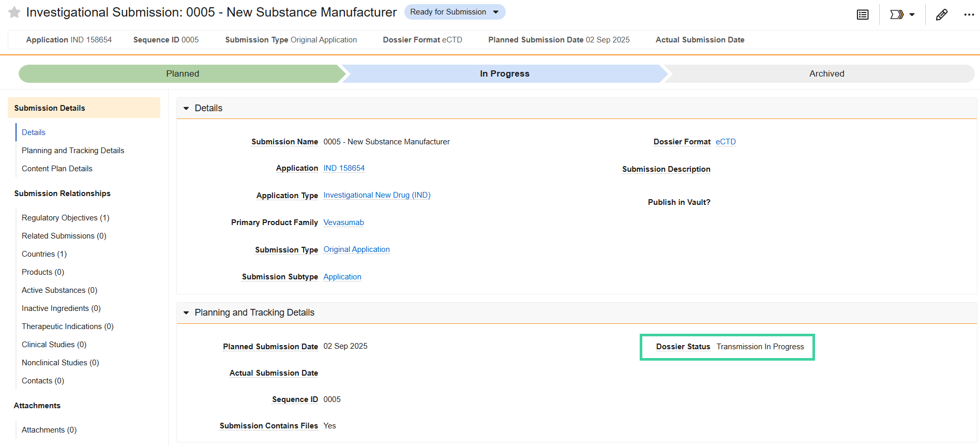Click the Submission Name field label
This screenshot has height=446, width=980.
tap(284, 142)
